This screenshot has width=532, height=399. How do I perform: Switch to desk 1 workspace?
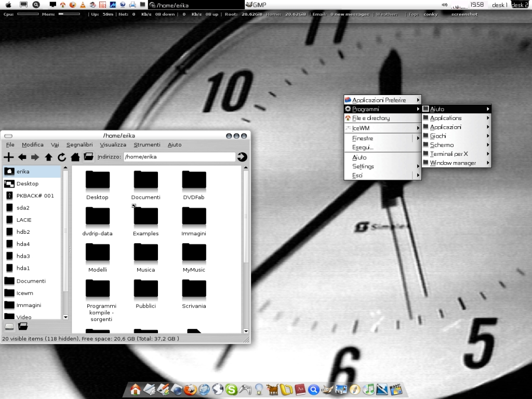pyautogui.click(x=500, y=5)
